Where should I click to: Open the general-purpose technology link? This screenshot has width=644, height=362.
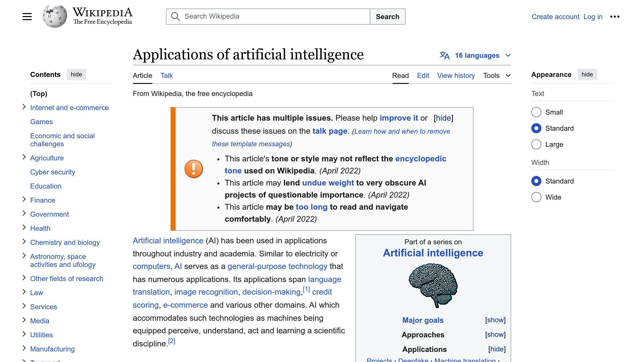coord(277,266)
